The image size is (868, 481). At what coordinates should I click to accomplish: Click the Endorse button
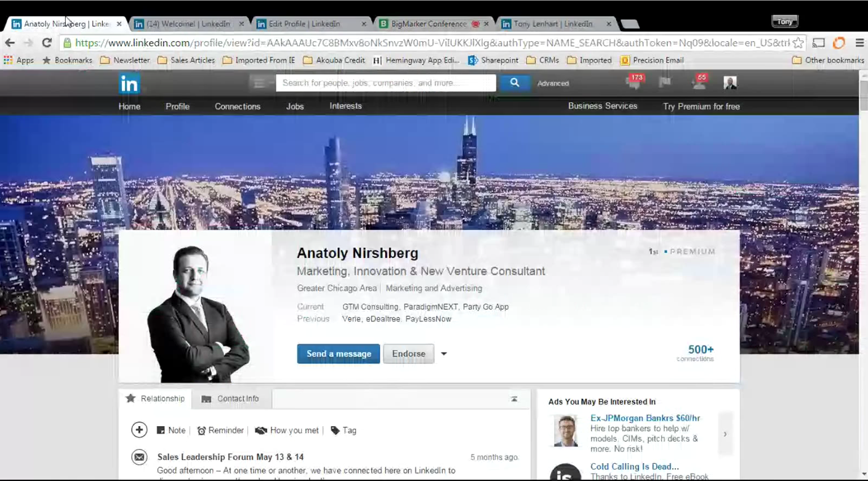pyautogui.click(x=409, y=354)
